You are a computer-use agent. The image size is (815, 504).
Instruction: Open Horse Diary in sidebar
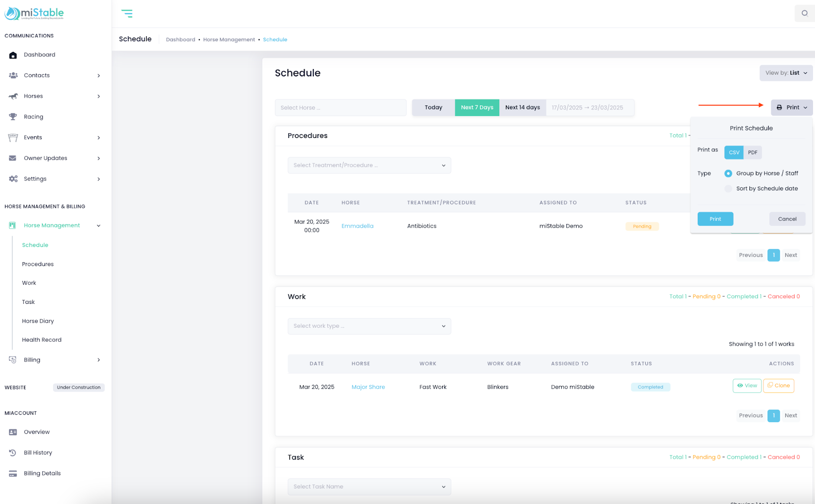coord(38,321)
